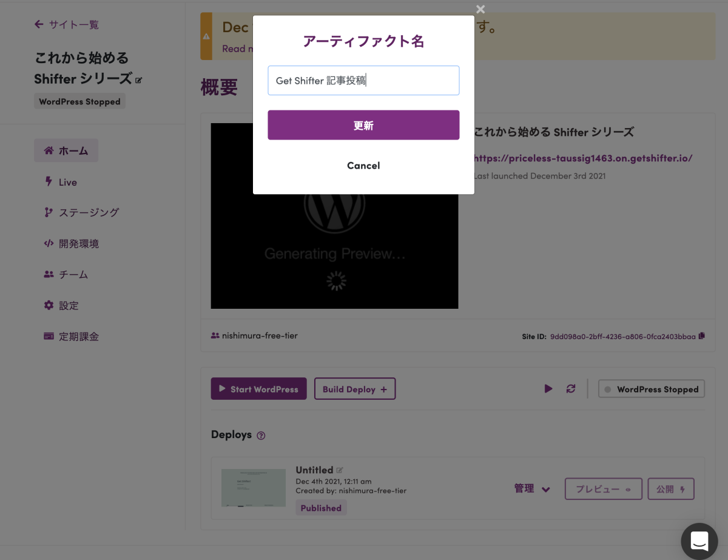Open ステージング in sidebar
Image resolution: width=728 pixels, height=560 pixels.
81,212
